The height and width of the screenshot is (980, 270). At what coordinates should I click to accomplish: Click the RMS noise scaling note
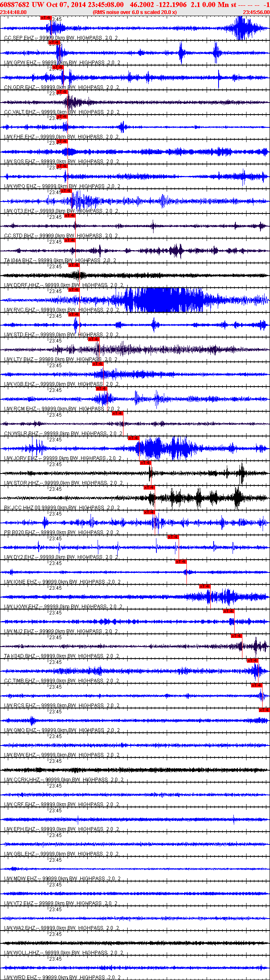point(135,12)
